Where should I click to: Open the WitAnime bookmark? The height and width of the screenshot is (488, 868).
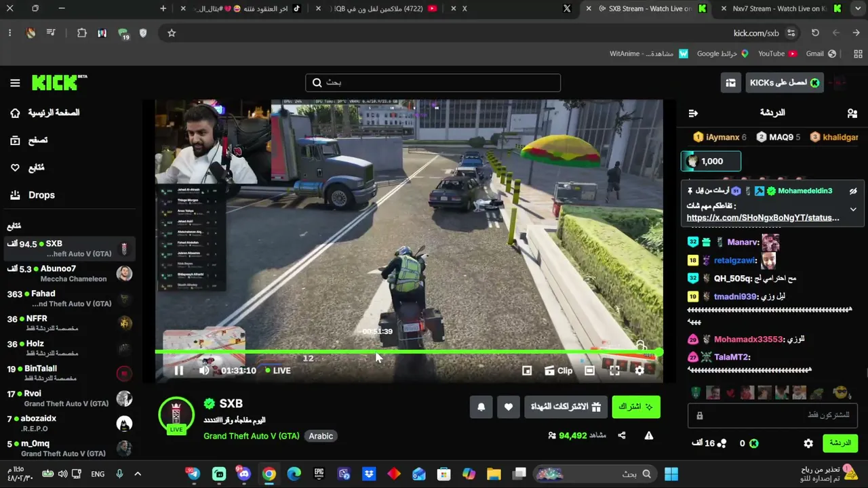(x=649, y=54)
